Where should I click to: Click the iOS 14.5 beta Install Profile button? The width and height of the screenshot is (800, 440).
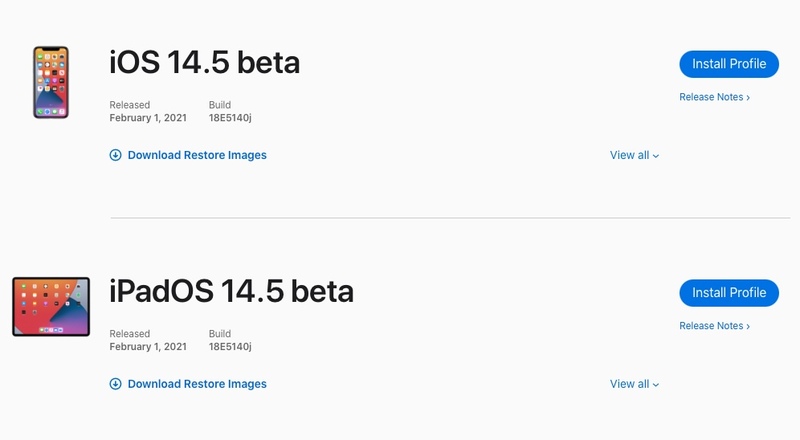729,64
